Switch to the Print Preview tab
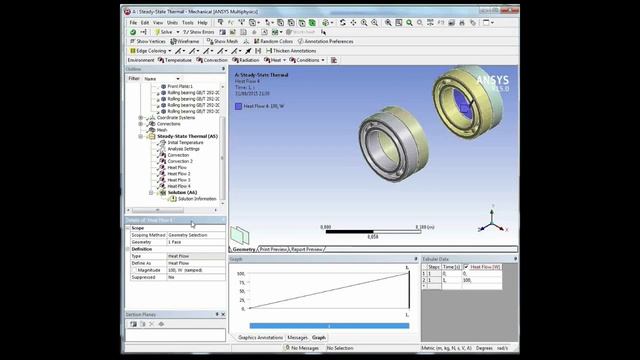 click(273, 249)
